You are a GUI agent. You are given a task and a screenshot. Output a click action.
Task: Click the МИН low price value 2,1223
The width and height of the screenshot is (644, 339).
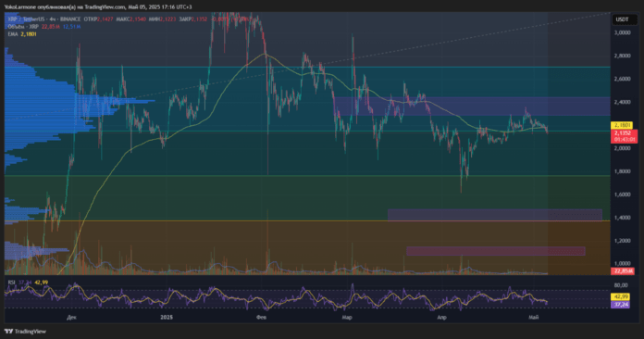168,19
